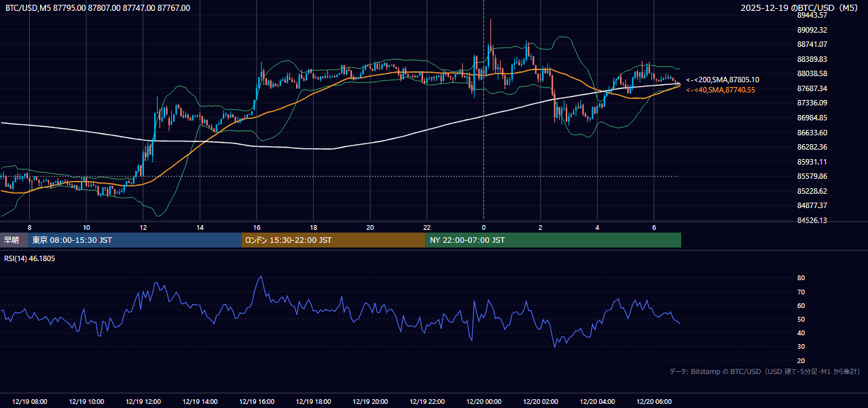Click price axis value 86633.60

pos(812,133)
